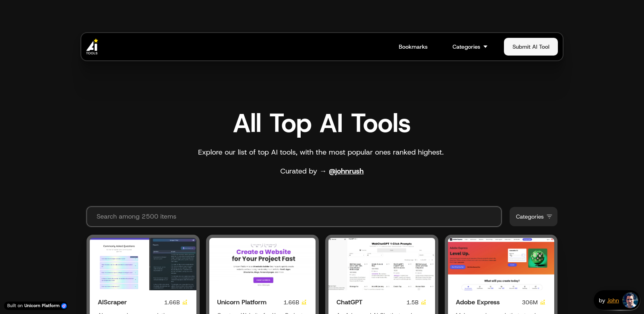Click the Adobe Express card title
The image size is (644, 314).
pyautogui.click(x=478, y=302)
